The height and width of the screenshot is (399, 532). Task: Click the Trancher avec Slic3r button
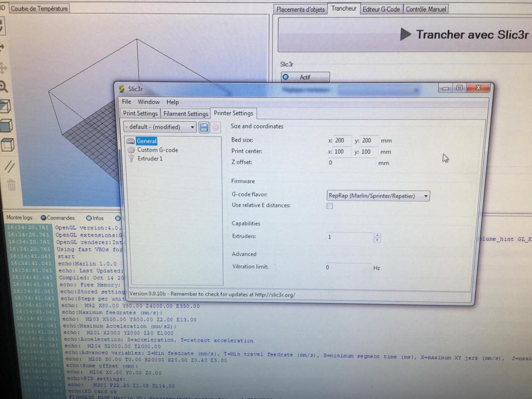click(405, 35)
